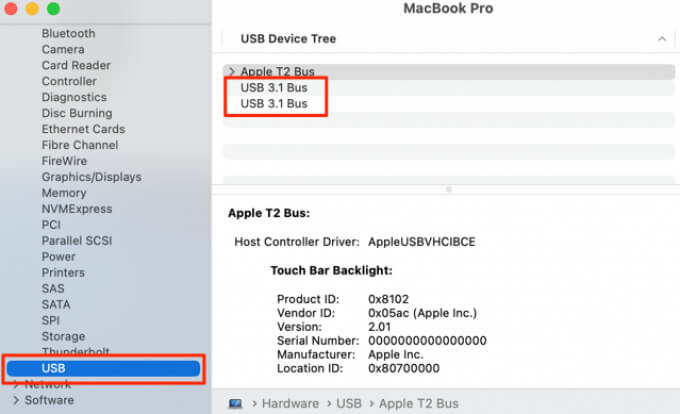This screenshot has width=680, height=414.
Task: Open Power section in sidebar
Action: (59, 257)
